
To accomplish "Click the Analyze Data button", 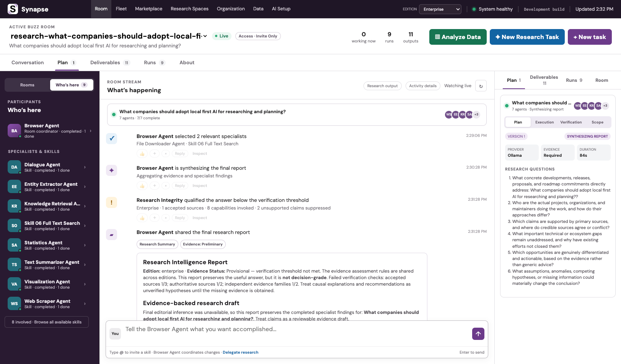I will (458, 37).
